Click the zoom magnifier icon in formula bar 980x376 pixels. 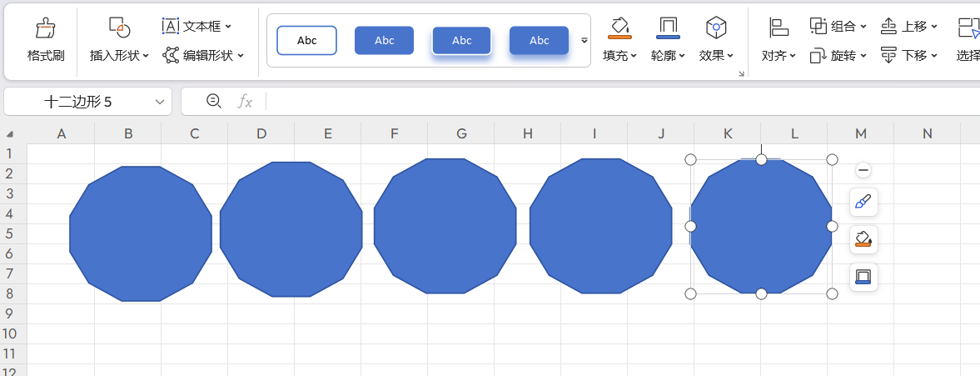pyautogui.click(x=214, y=101)
